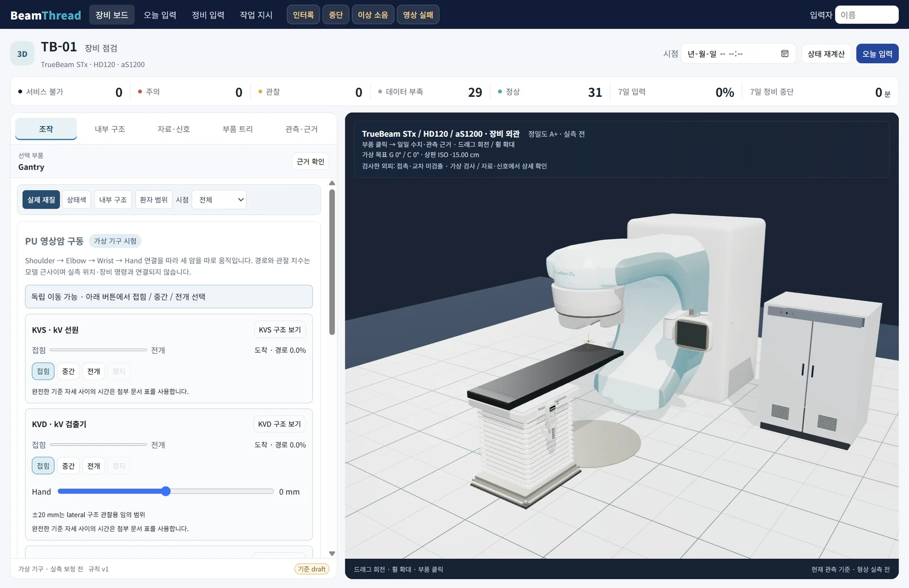Select 환자 범위 view mode
909x588 pixels.
point(154,199)
